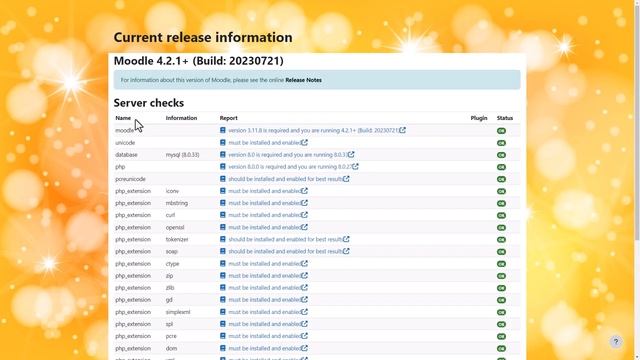Click the OK status badge for gd
This screenshot has width=640, height=360.
coord(501,300)
